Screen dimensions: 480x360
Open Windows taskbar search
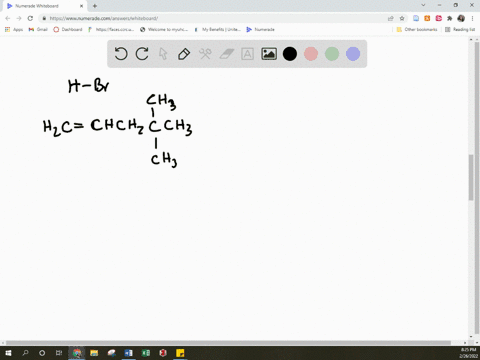[25, 353]
